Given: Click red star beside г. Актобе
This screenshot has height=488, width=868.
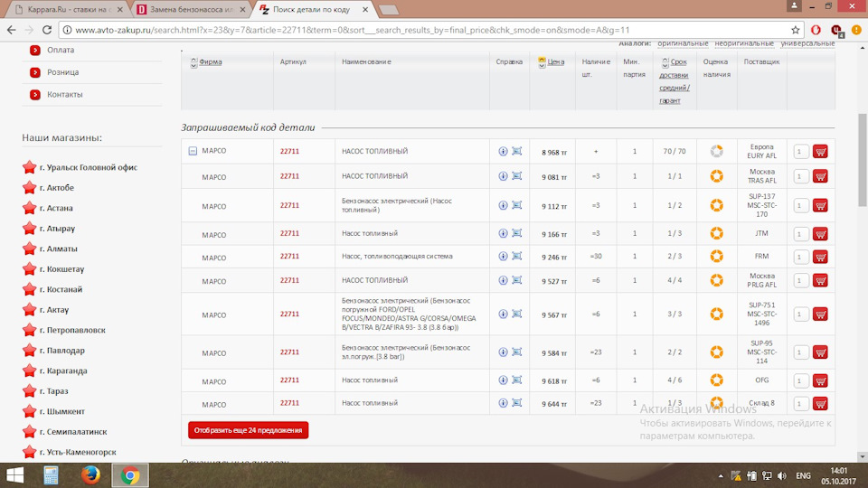Looking at the screenshot, I should [29, 188].
